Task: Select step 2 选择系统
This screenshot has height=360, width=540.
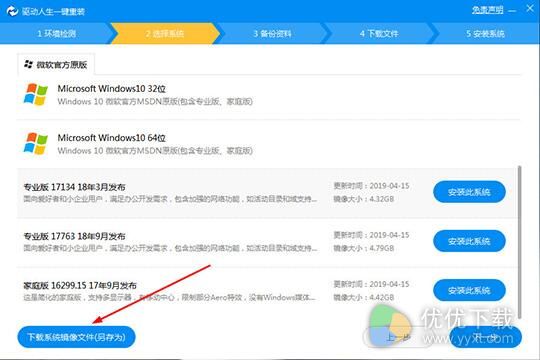Action: coord(165,33)
